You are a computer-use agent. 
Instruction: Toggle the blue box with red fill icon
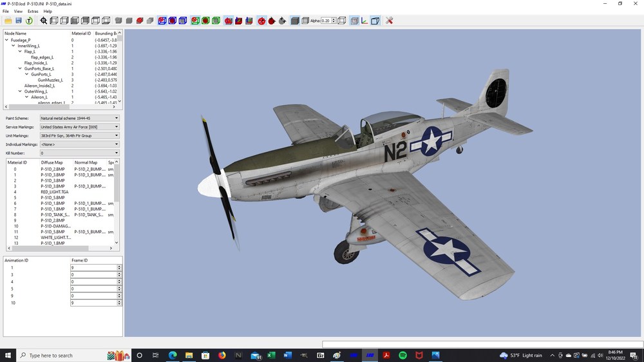point(173,21)
